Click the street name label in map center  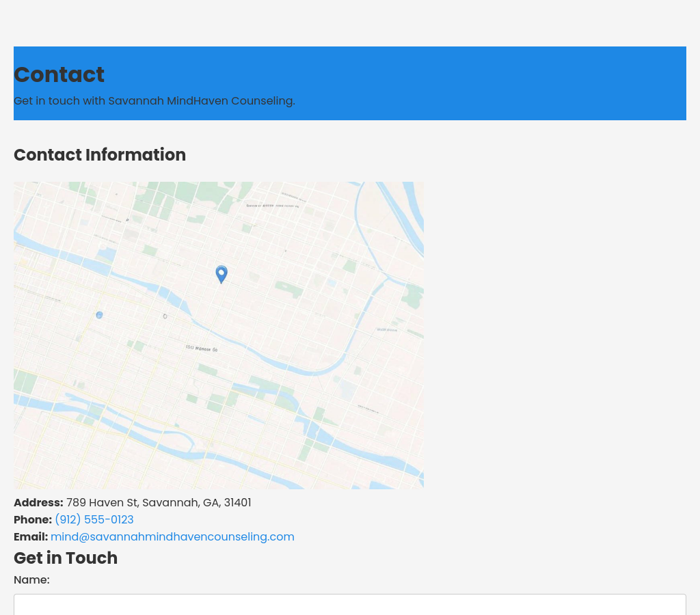(x=202, y=348)
